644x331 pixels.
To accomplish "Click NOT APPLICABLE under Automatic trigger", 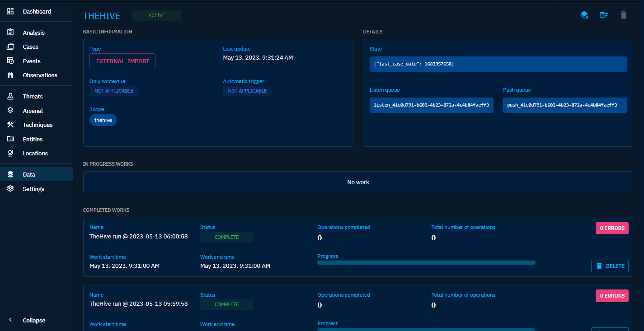I will 247,91.
